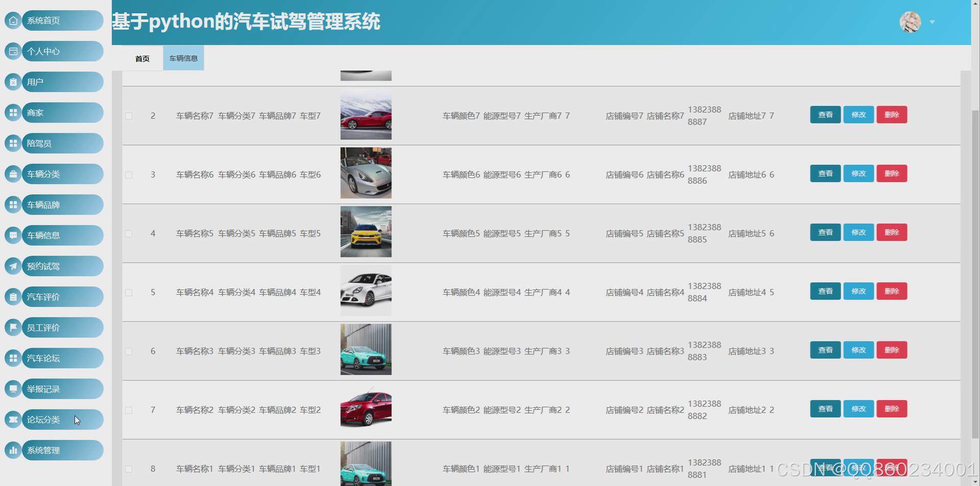Delete the 车辆名称5 row
This screenshot has width=980, height=486.
tap(891, 232)
